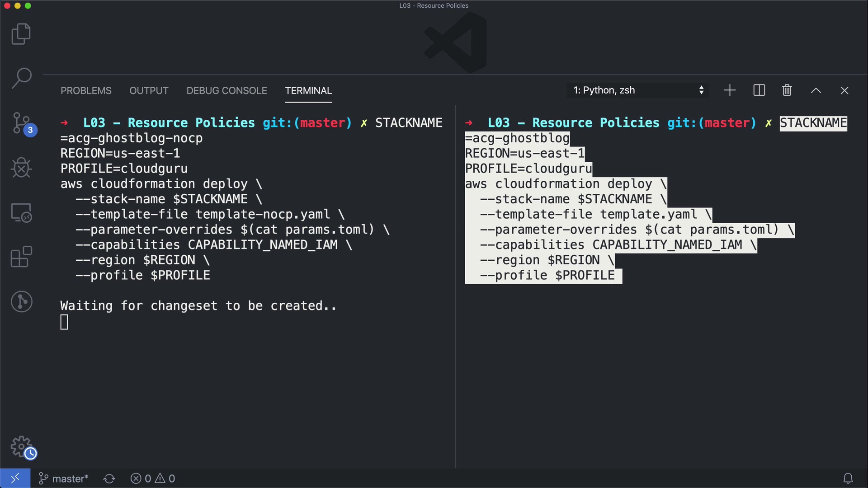Viewport: 868px width, 488px height.
Task: Maximize panel size with chevron up
Action: (x=816, y=90)
